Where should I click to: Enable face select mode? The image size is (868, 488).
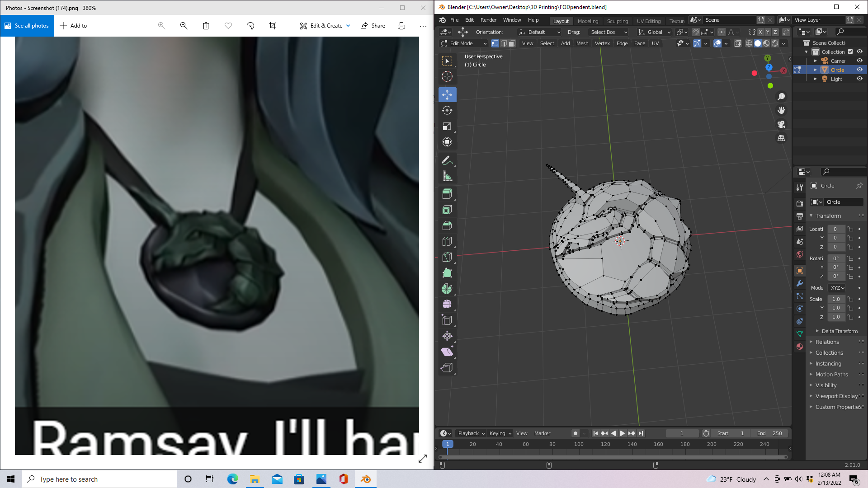coord(512,43)
